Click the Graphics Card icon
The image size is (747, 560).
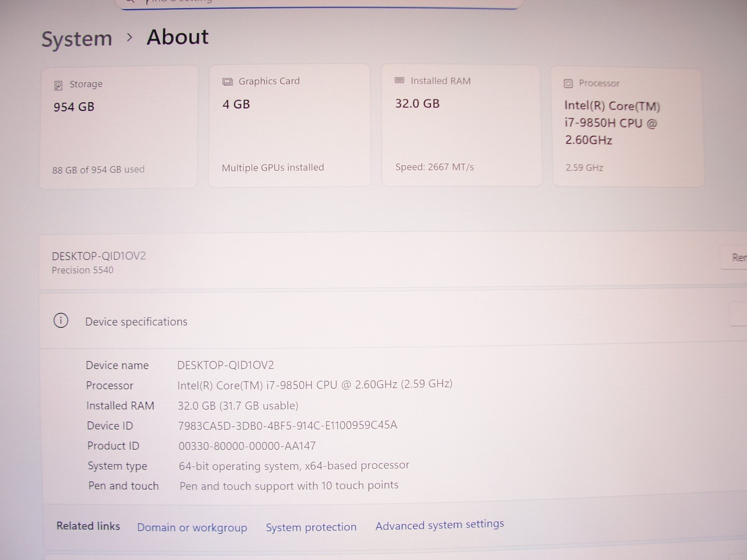click(227, 82)
